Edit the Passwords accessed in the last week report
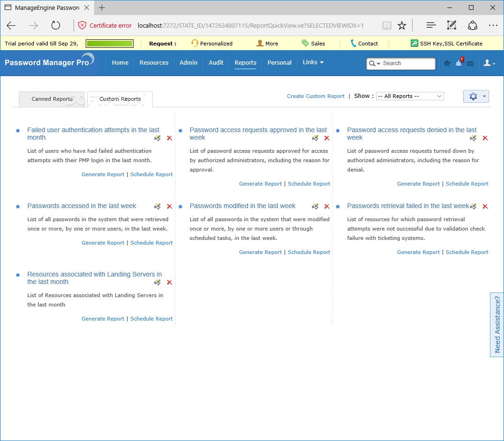This screenshot has width=504, height=441. (x=157, y=207)
